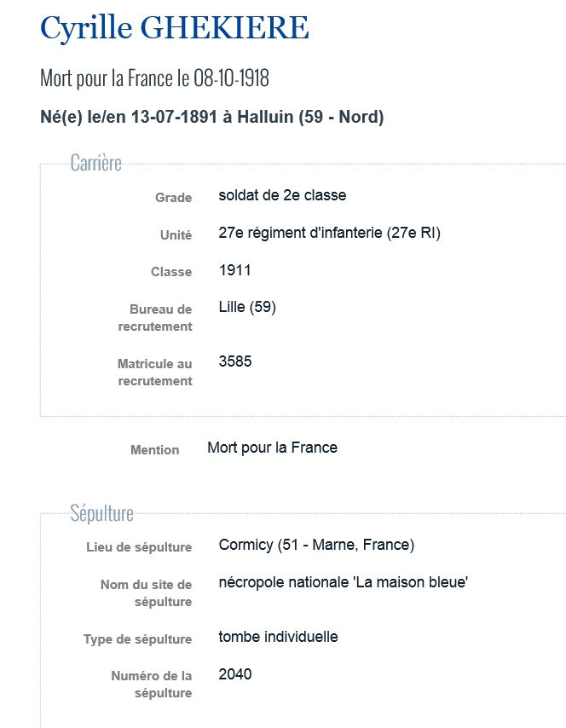Select the value soldat de 2e classe

282,195
